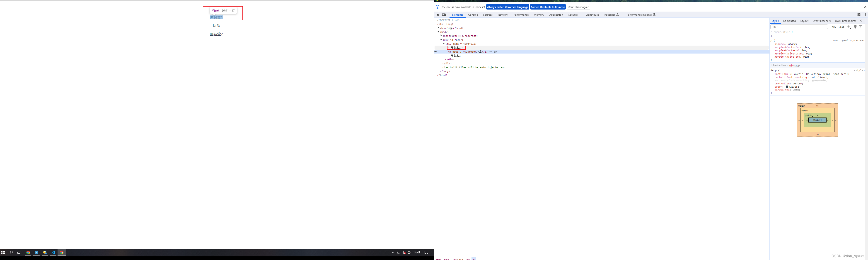
Task: Toggle the device toolbar icon
Action: pos(444,15)
